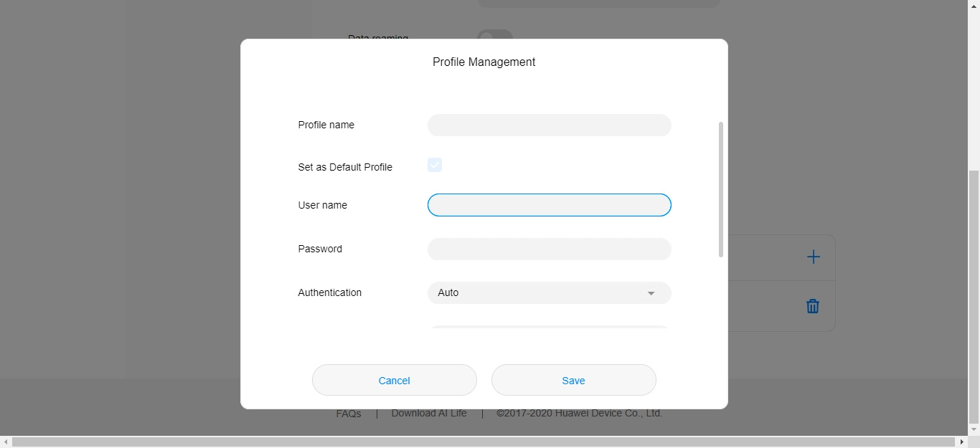This screenshot has width=980, height=448.
Task: Click the left arrow of horizontal scrollbar
Action: [x=6, y=442]
